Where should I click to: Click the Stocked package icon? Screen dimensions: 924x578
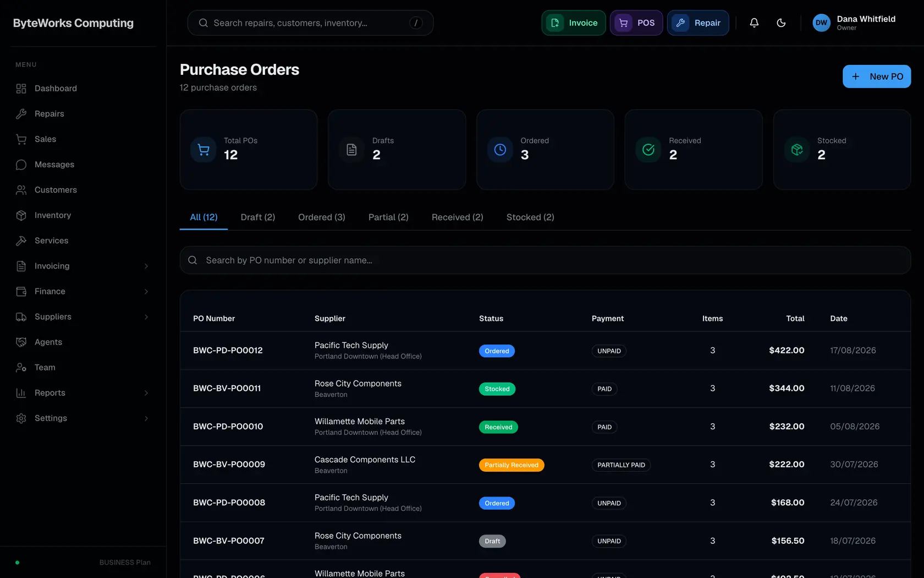coord(797,149)
